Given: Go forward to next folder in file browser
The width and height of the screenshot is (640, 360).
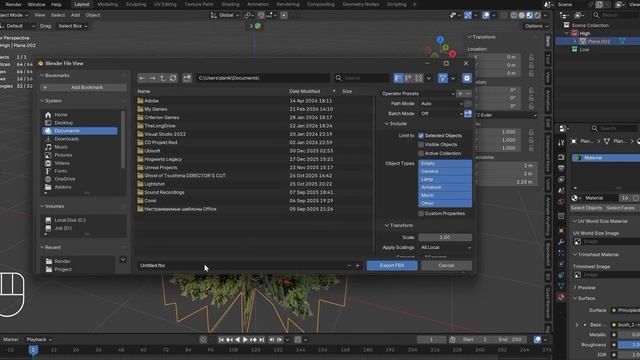Looking at the screenshot, I should (152, 78).
